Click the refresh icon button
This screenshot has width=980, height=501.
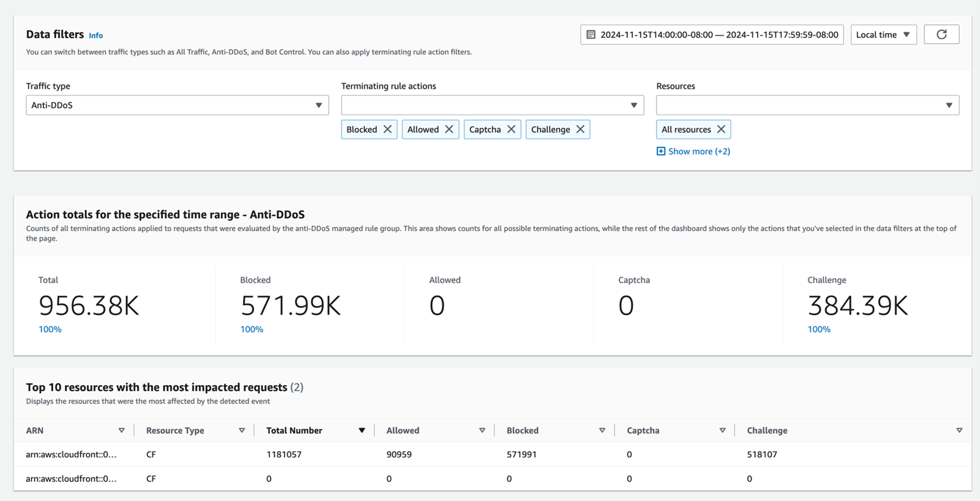point(941,34)
